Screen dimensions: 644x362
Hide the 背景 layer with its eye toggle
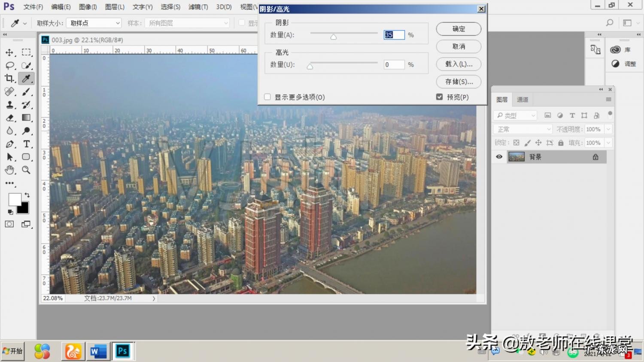click(499, 157)
